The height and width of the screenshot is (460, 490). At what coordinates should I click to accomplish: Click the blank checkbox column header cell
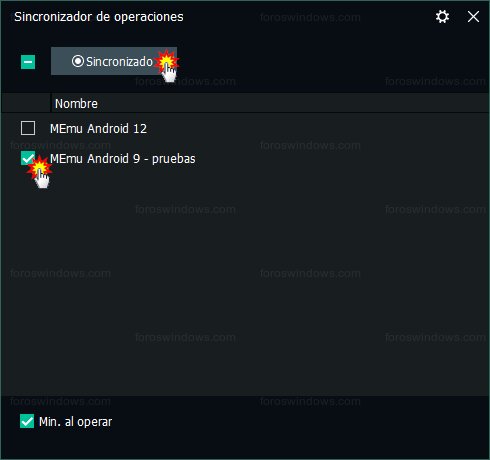click(x=26, y=103)
